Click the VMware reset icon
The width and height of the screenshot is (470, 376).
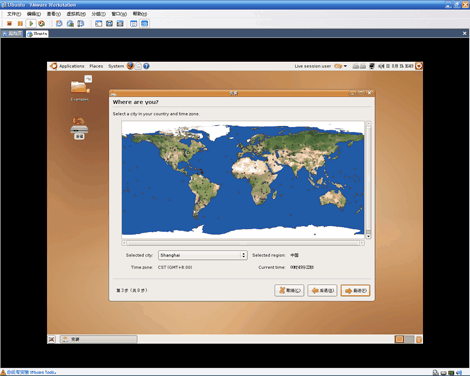click(x=41, y=23)
